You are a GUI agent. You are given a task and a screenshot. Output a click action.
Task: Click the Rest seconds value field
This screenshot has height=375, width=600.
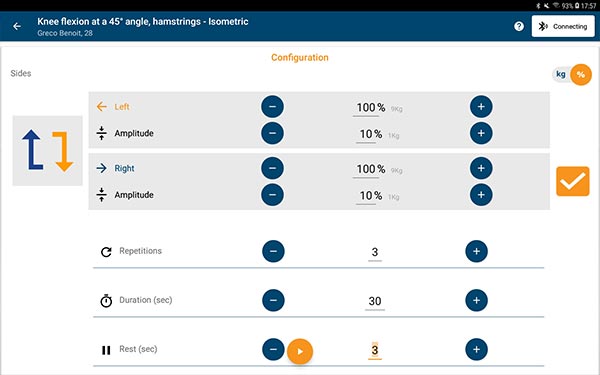pos(375,350)
